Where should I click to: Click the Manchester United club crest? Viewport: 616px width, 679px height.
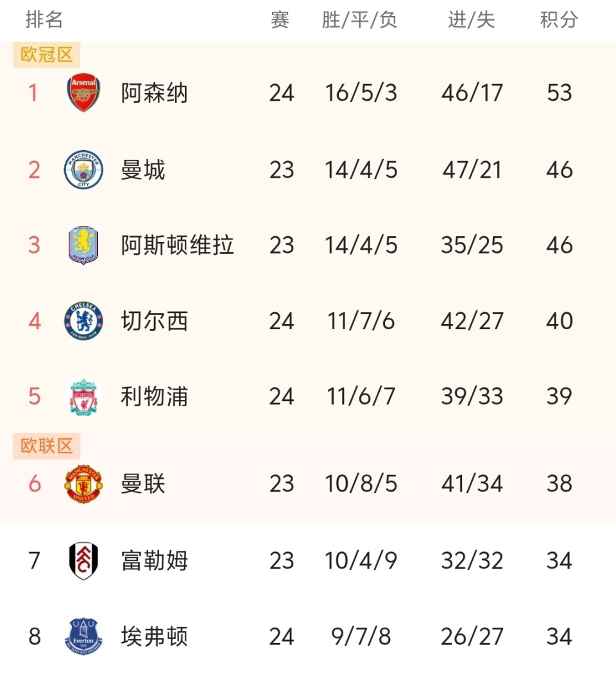coord(83,484)
